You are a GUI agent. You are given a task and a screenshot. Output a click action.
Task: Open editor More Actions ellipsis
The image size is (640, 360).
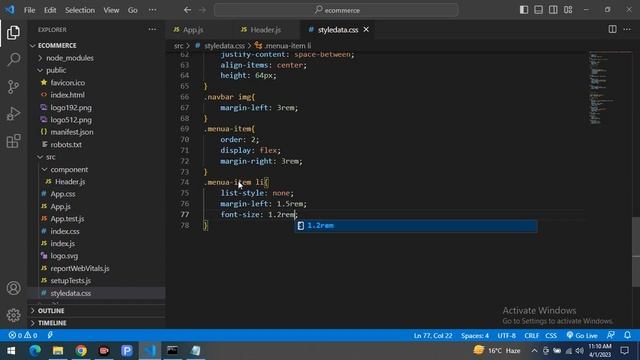coord(627,29)
